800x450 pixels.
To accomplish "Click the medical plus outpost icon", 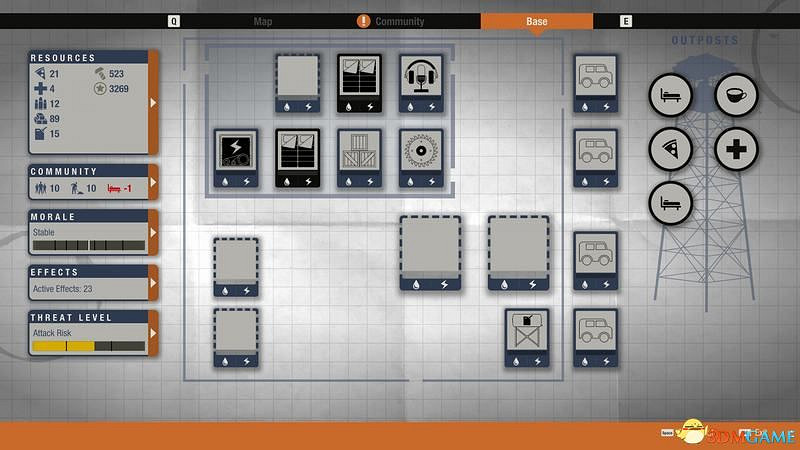I will 736,150.
